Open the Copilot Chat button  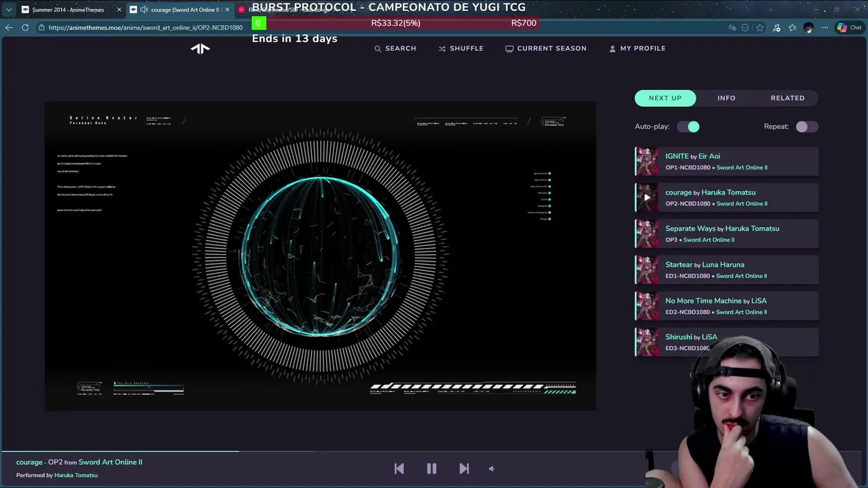point(848,28)
